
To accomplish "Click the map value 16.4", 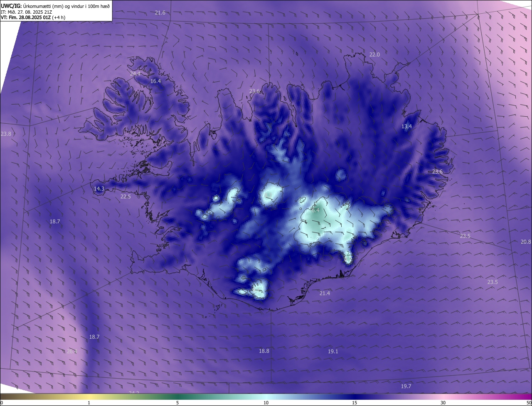I will tap(155, 81).
